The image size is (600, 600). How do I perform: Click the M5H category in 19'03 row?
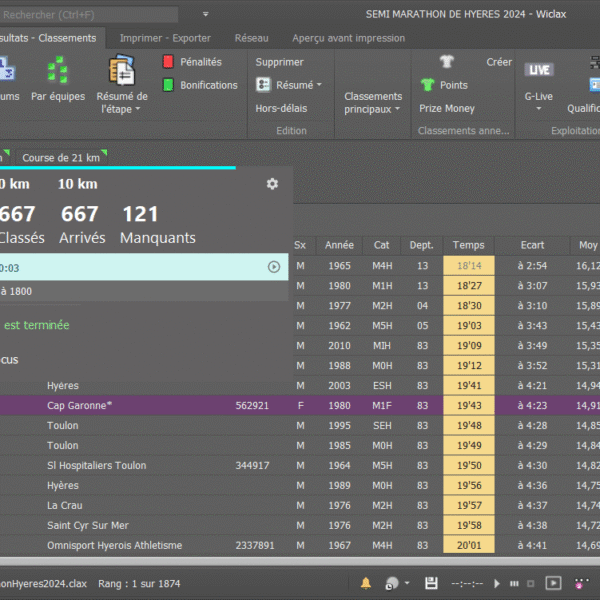coord(382,326)
